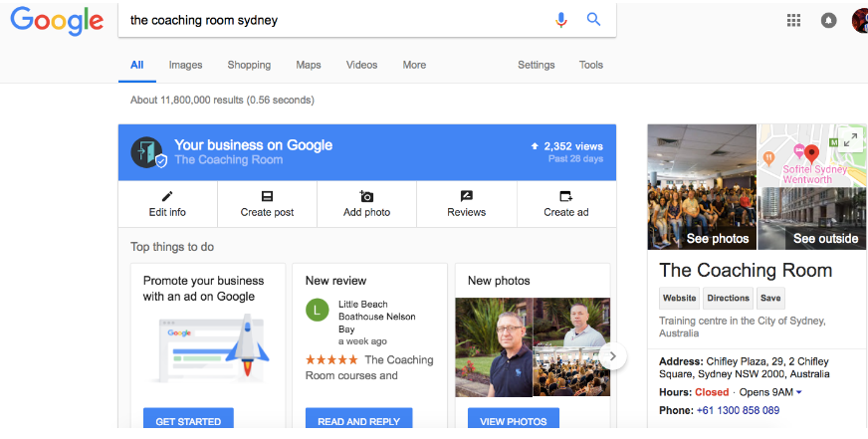Click The Coaching Room business logo
This screenshot has width=868, height=439.
click(x=146, y=152)
